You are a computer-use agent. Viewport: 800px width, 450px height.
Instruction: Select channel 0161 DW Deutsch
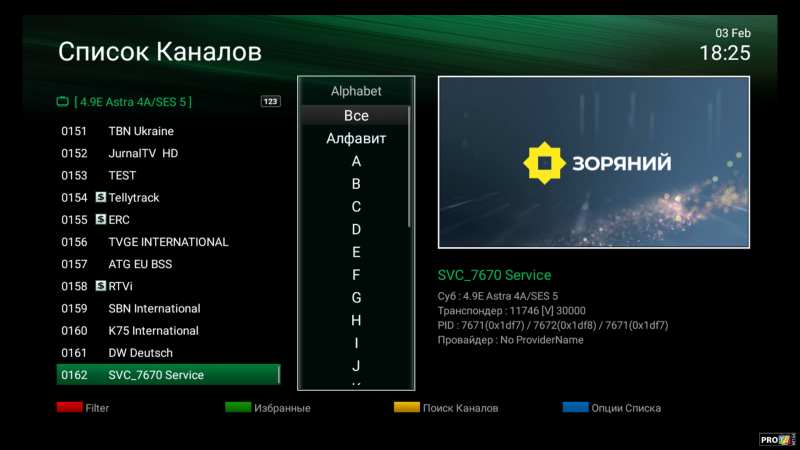pyautogui.click(x=140, y=353)
